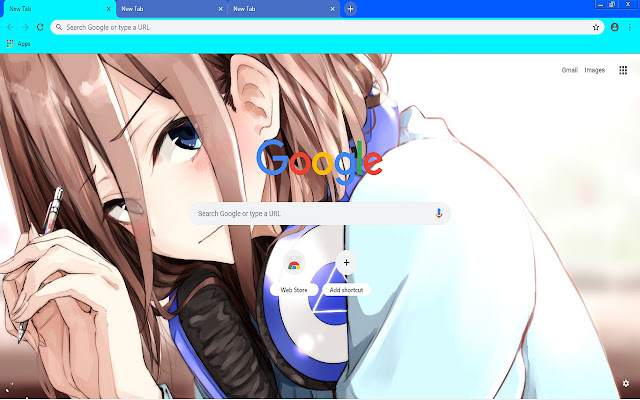Bookmark this page with the star icon
Image resolution: width=640 pixels, height=400 pixels.
pos(596,27)
